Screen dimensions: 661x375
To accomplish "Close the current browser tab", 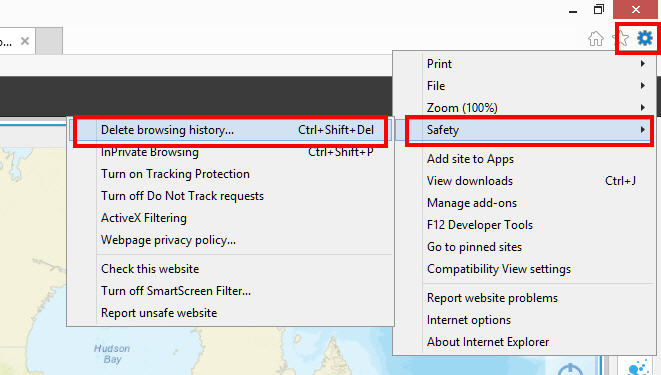I will pos(25,41).
